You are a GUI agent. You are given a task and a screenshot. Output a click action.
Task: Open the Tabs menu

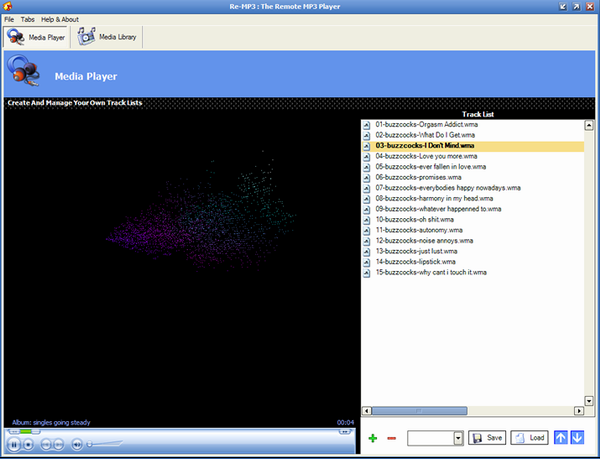tap(28, 20)
